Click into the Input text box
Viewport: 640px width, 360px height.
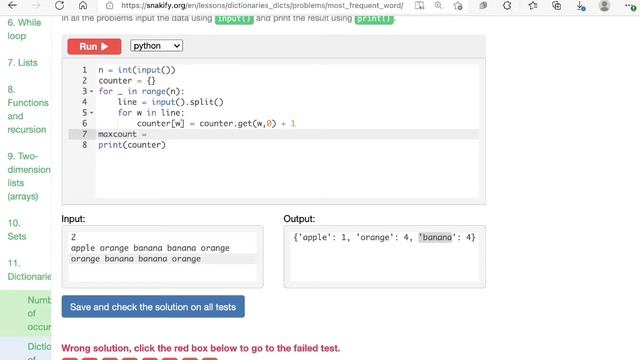[x=162, y=256]
